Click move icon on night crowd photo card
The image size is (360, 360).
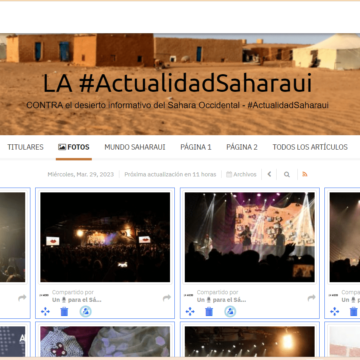click(x=45, y=311)
